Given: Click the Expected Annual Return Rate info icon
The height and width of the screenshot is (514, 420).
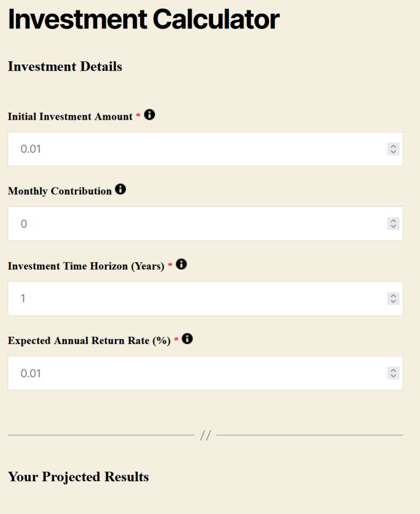Looking at the screenshot, I should pyautogui.click(x=186, y=338).
